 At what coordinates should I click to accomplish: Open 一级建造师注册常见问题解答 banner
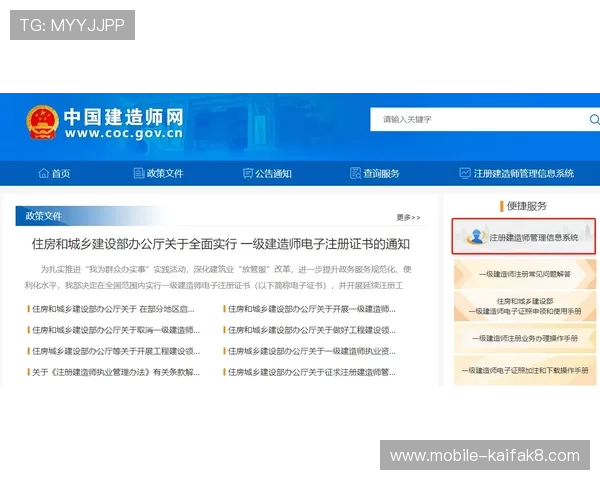(x=525, y=274)
